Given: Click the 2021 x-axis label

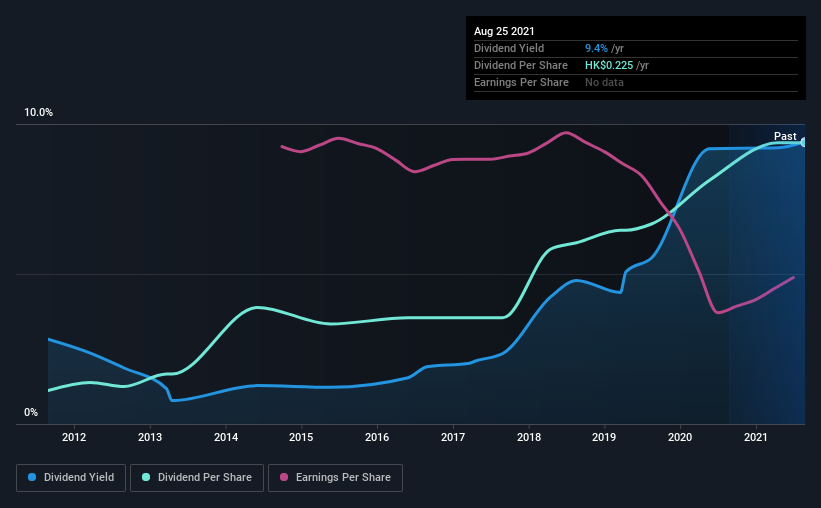Looking at the screenshot, I should tap(756, 437).
